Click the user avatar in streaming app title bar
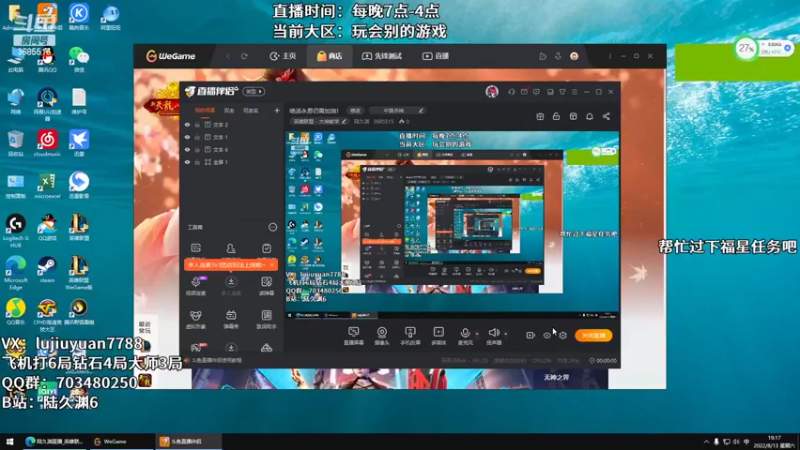 pyautogui.click(x=492, y=92)
